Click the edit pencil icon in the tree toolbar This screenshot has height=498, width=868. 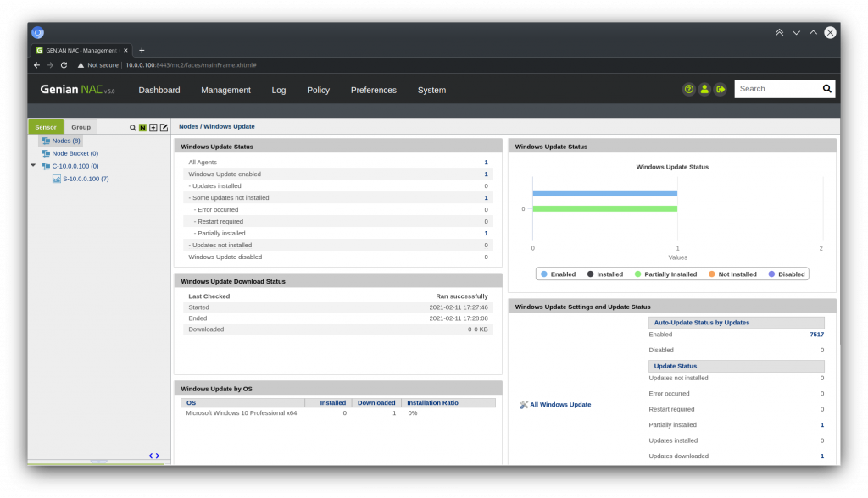[x=164, y=128]
